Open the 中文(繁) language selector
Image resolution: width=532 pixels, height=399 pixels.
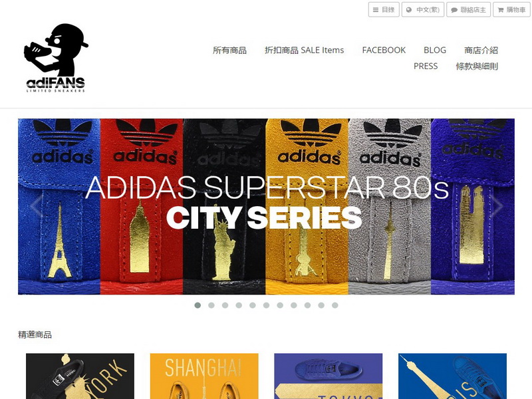tap(423, 9)
